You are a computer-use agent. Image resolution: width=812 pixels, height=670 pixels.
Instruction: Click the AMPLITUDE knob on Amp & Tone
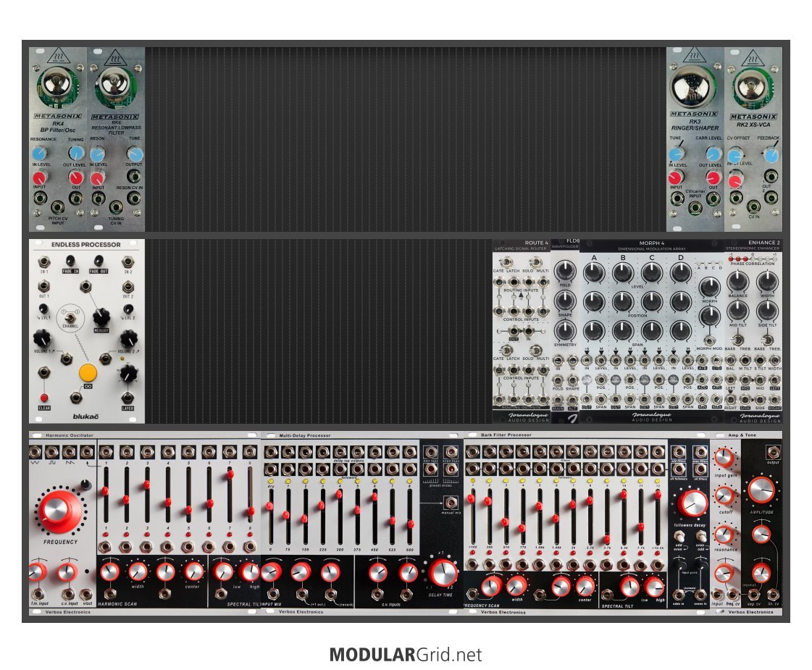(x=761, y=491)
